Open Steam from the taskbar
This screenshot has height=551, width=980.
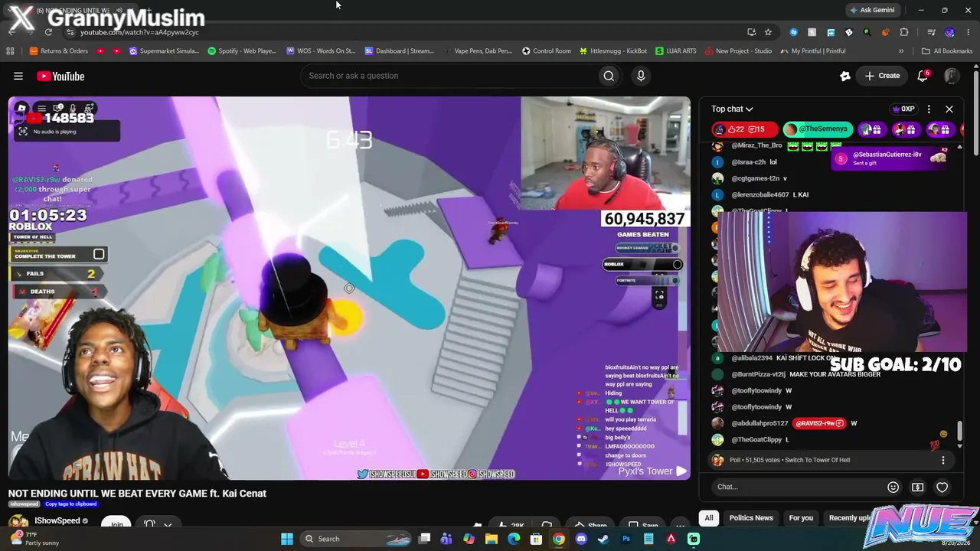click(x=603, y=539)
